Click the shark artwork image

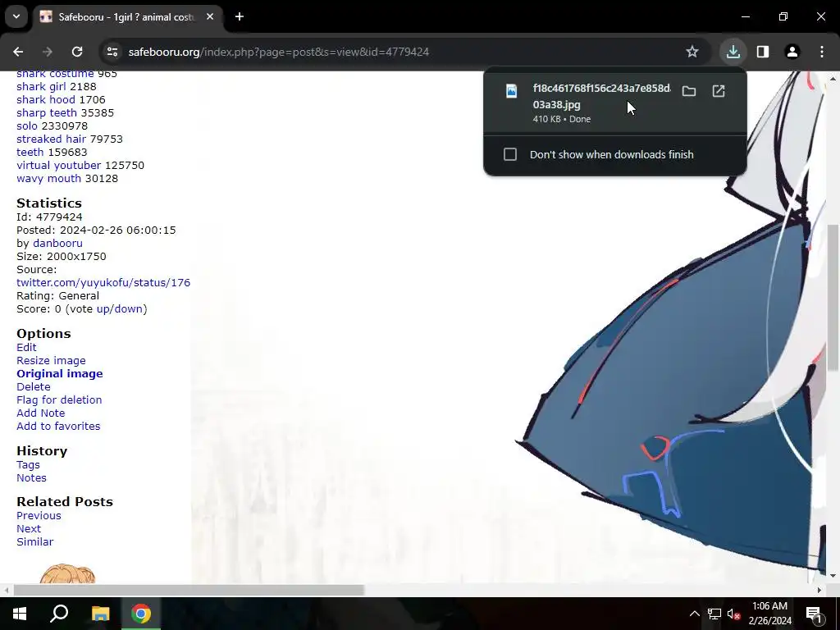[x=508, y=326]
